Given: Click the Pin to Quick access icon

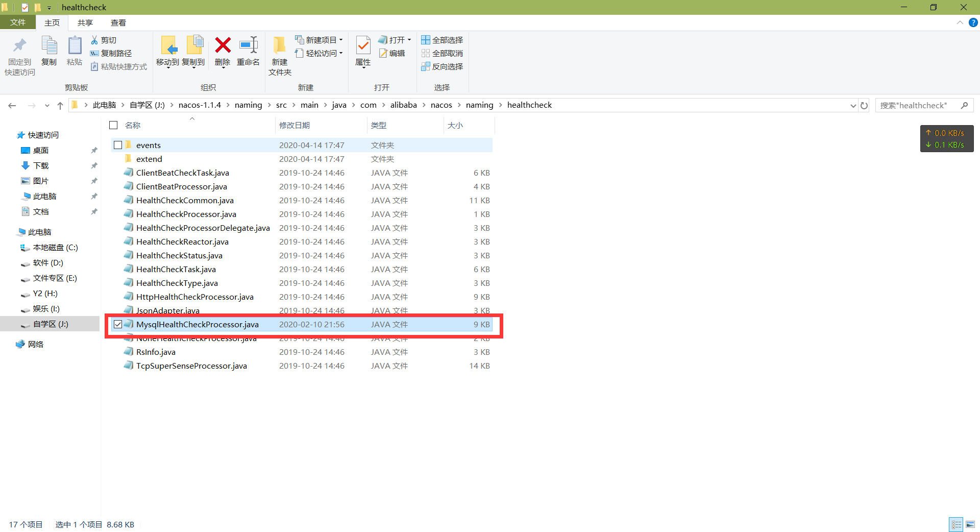Looking at the screenshot, I should [19, 46].
